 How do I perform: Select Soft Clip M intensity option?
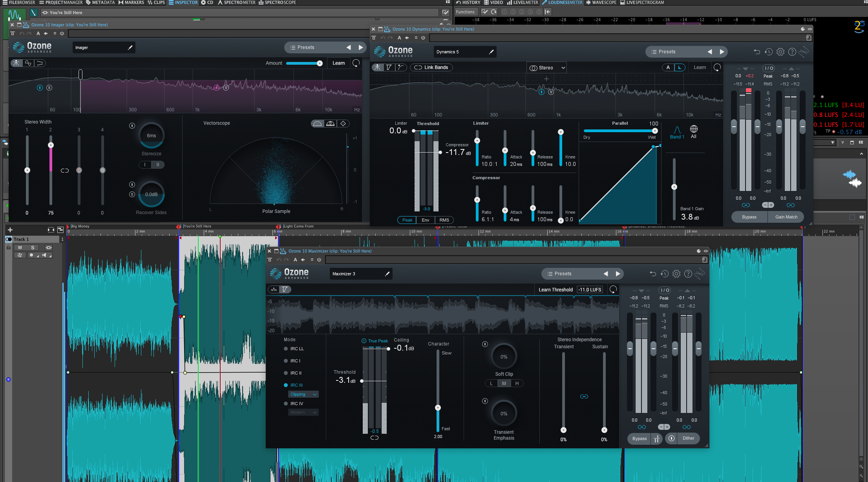(x=504, y=384)
